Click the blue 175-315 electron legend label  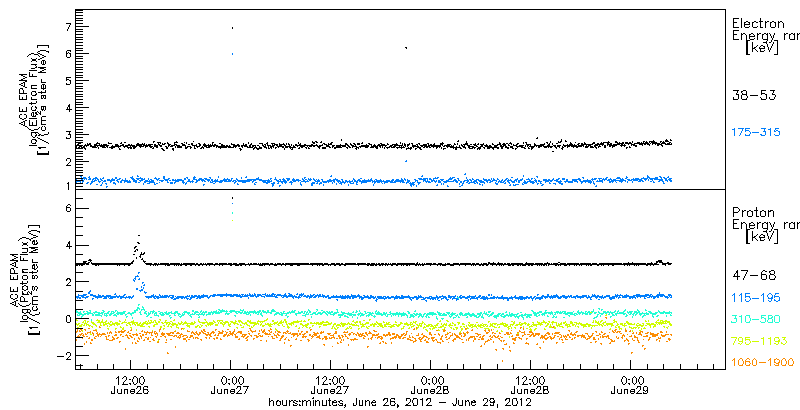coord(756,133)
